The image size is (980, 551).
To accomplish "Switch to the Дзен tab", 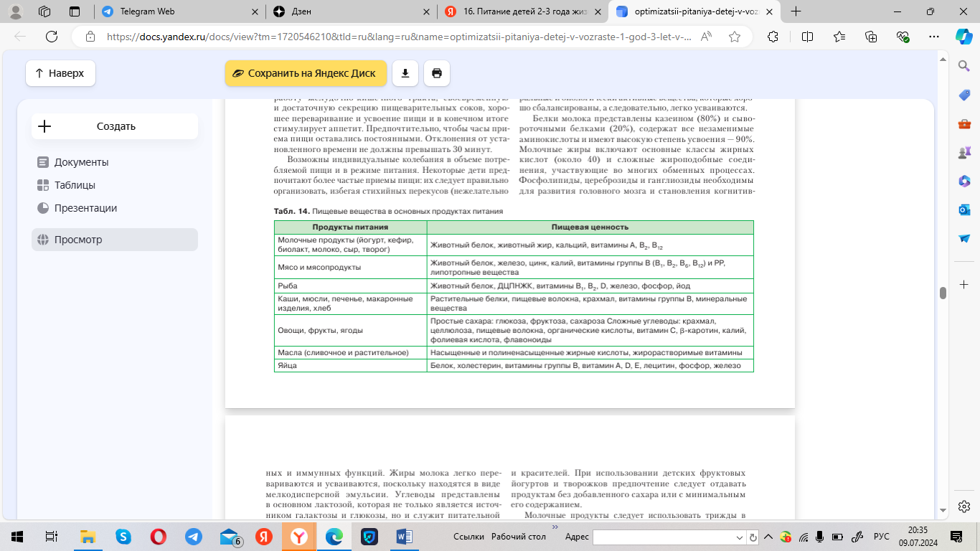I will [x=352, y=11].
